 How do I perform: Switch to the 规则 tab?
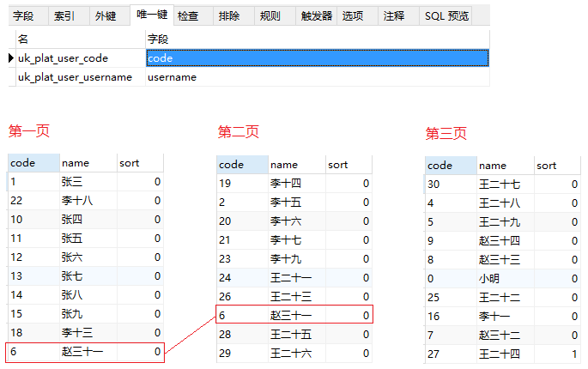pyautogui.click(x=275, y=16)
